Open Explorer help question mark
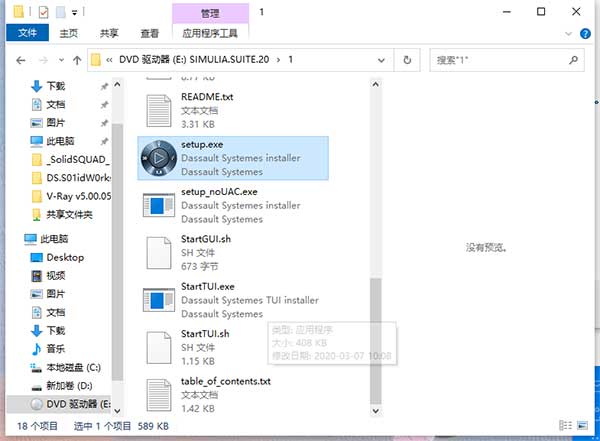 (x=585, y=34)
